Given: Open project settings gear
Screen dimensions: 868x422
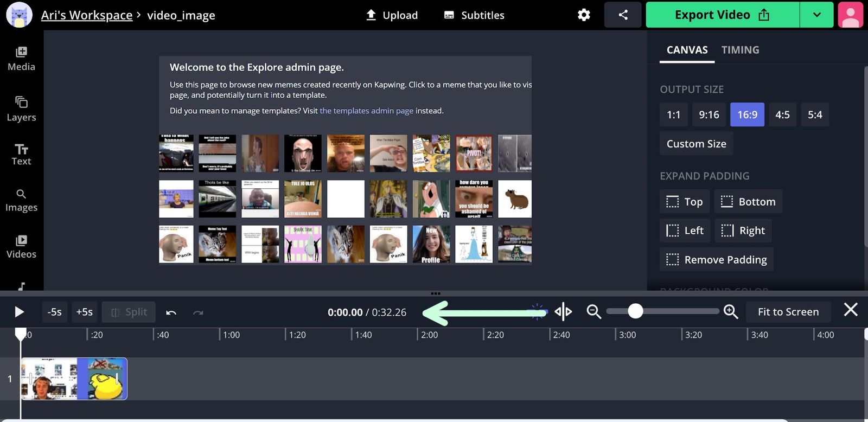Looking at the screenshot, I should tap(584, 15).
